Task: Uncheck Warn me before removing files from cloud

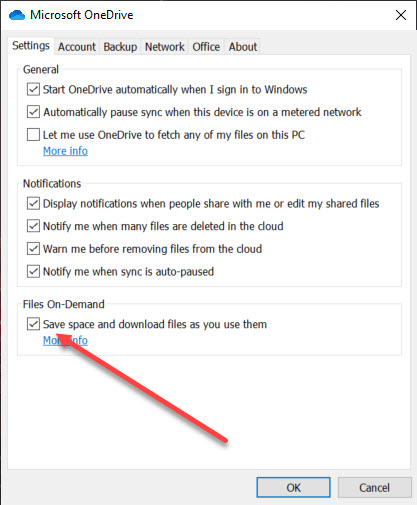Action: pyautogui.click(x=33, y=249)
